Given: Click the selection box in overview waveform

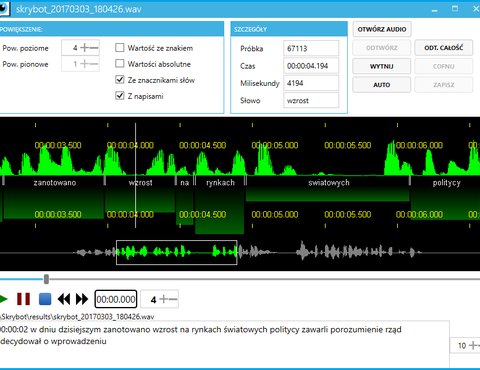Looking at the screenshot, I should tap(177, 252).
